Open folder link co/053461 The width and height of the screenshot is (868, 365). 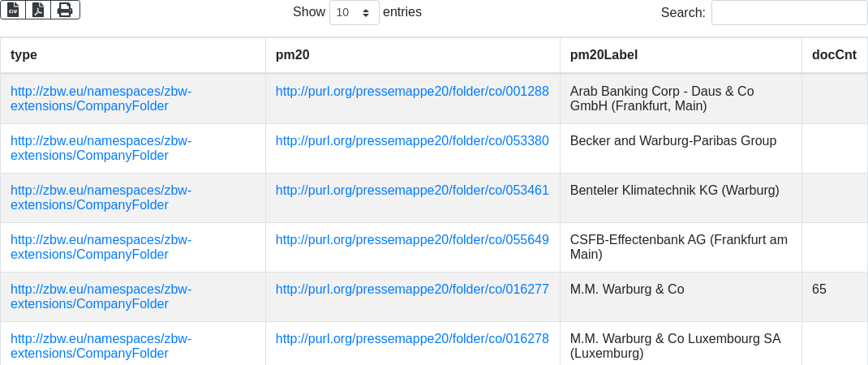pos(412,191)
